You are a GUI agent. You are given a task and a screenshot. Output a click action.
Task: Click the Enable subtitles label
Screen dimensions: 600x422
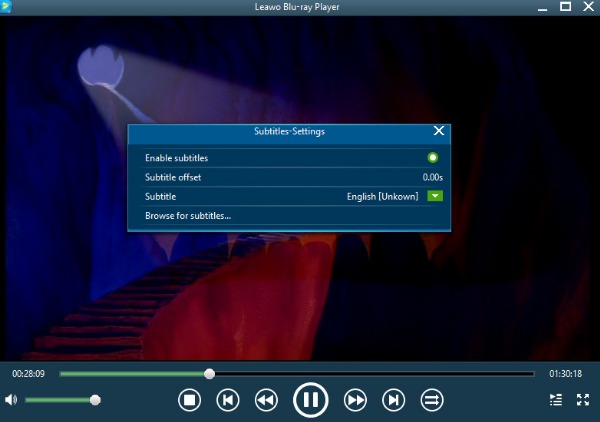pos(176,158)
